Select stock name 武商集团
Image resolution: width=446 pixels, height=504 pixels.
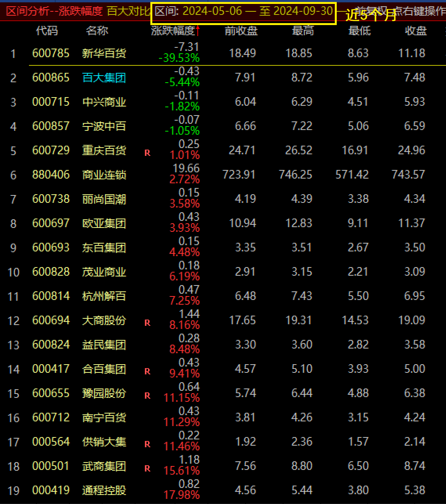coord(104,466)
